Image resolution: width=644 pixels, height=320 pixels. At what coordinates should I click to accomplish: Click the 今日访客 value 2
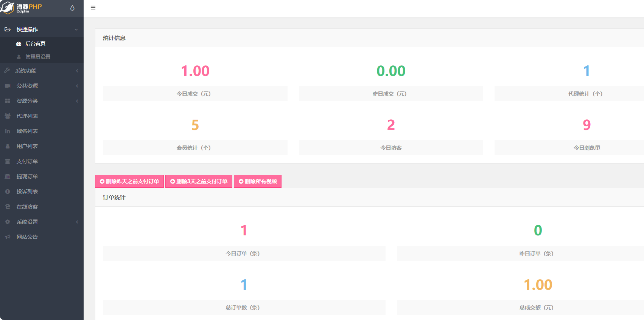point(391,125)
